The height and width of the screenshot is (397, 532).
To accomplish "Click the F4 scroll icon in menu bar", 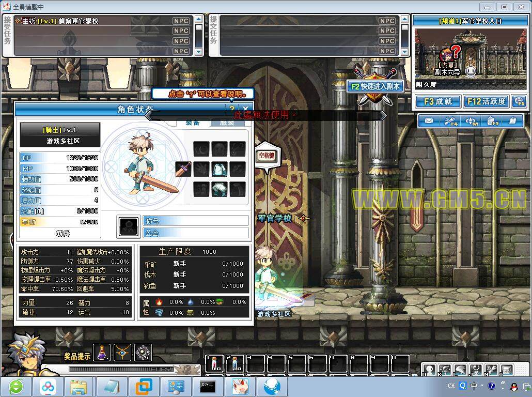I will 450,121.
